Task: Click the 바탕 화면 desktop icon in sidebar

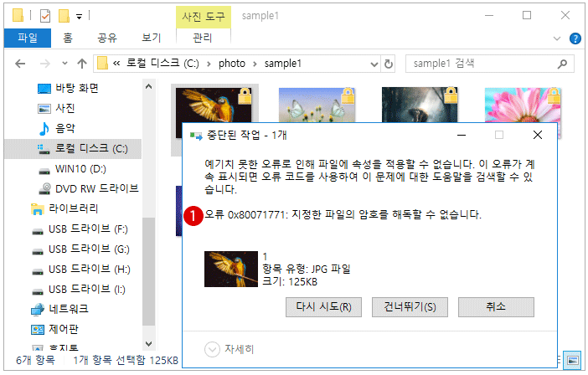Action: 44,89
